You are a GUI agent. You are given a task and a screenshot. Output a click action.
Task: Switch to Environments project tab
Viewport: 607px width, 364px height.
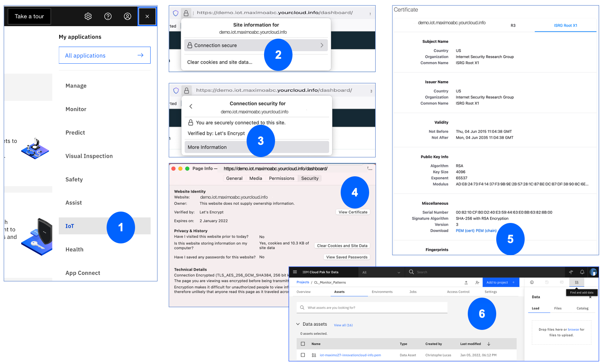(382, 292)
